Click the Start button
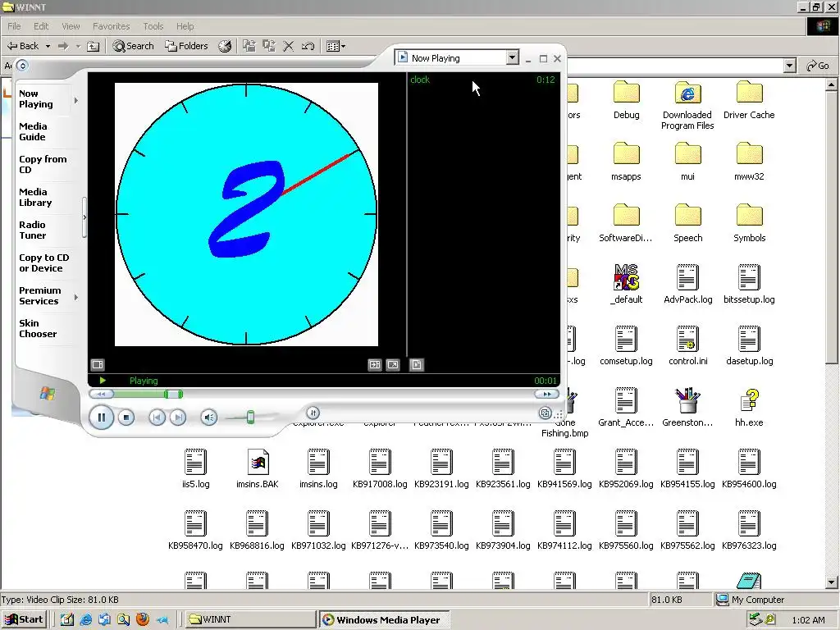 [24, 619]
